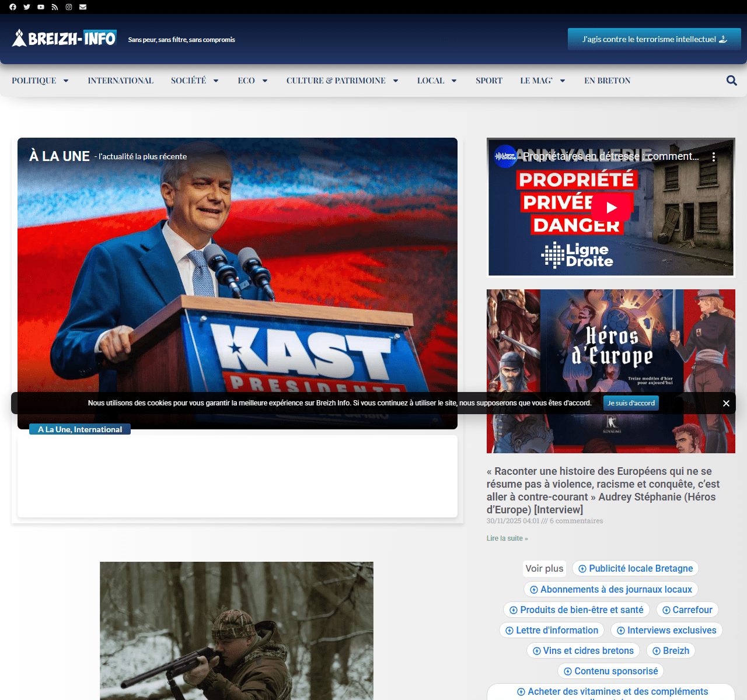The width and height of the screenshot is (747, 700).
Task: Go to the En Breton section
Action: pyautogui.click(x=607, y=80)
